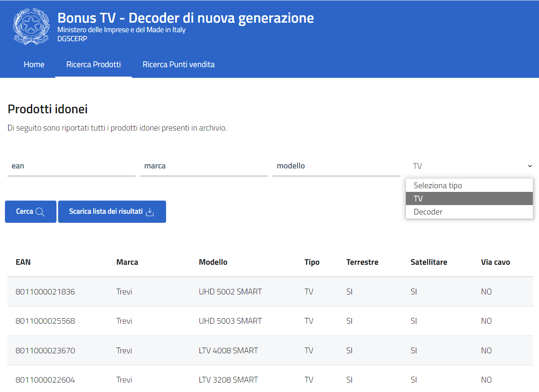
Task: Click the download icon in Scarica button
Action: pyautogui.click(x=150, y=212)
